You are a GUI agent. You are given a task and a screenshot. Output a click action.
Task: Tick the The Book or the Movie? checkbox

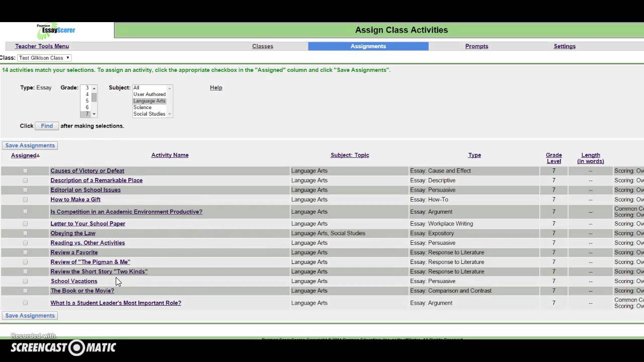coord(25,291)
